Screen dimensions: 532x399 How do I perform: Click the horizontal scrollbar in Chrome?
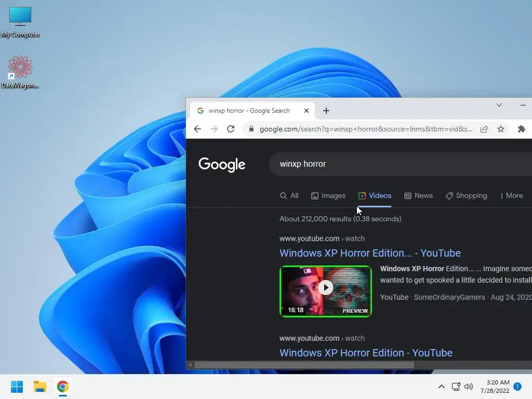304,365
